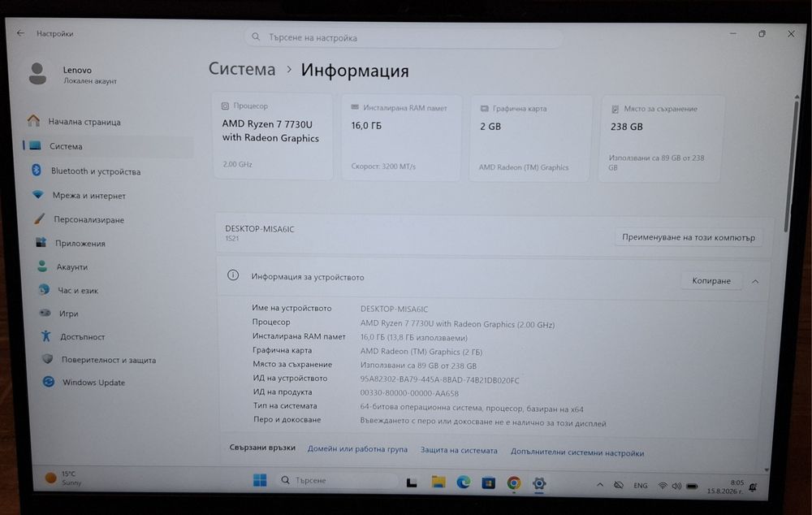
Task: Click the battery tray icon
Action: pos(692,486)
